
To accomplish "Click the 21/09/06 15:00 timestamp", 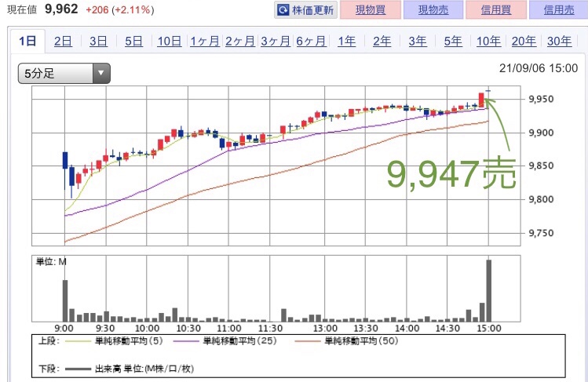I will click(539, 68).
